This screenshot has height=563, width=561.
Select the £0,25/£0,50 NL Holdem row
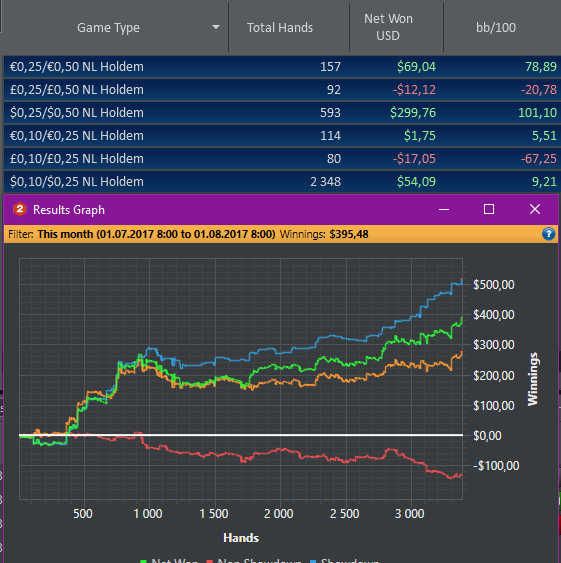[282, 90]
